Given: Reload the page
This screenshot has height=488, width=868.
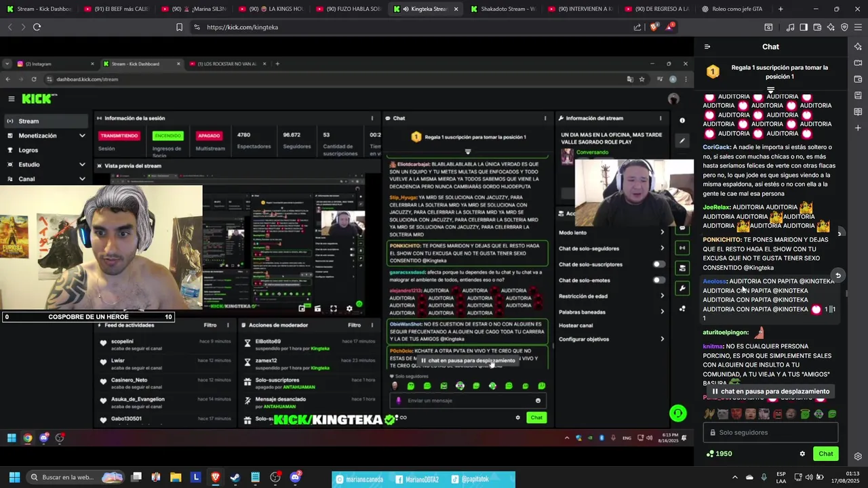Looking at the screenshot, I should coord(37,27).
